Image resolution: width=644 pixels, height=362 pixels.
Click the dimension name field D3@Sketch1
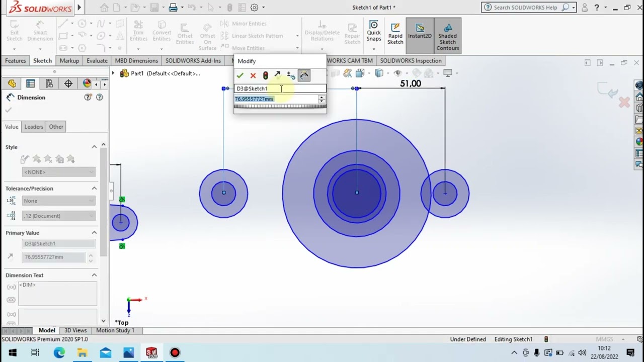pos(280,88)
